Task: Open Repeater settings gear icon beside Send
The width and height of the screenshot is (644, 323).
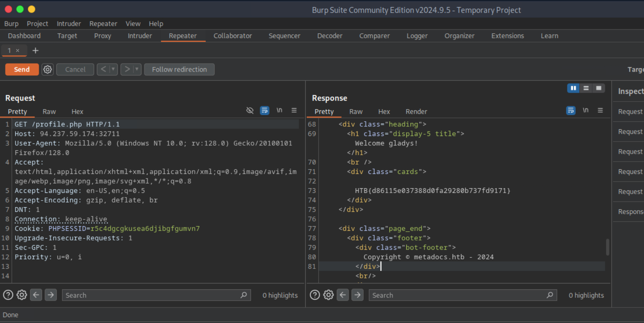Action: [48, 69]
